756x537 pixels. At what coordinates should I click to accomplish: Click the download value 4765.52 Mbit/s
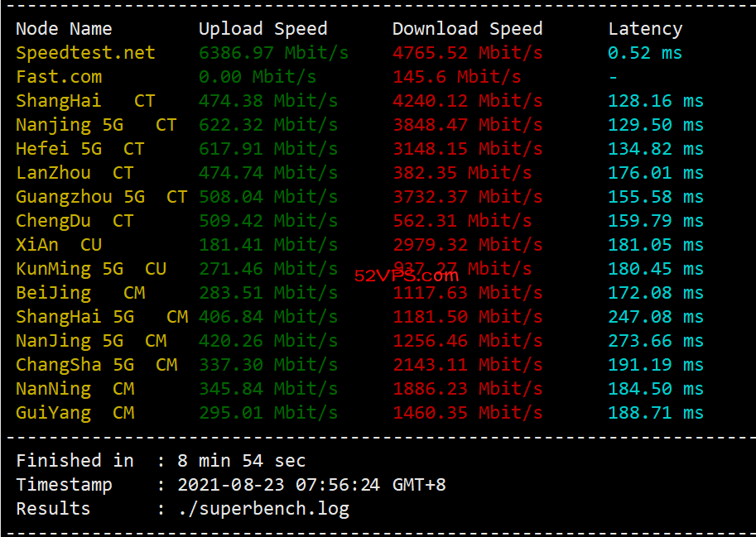coord(468,53)
